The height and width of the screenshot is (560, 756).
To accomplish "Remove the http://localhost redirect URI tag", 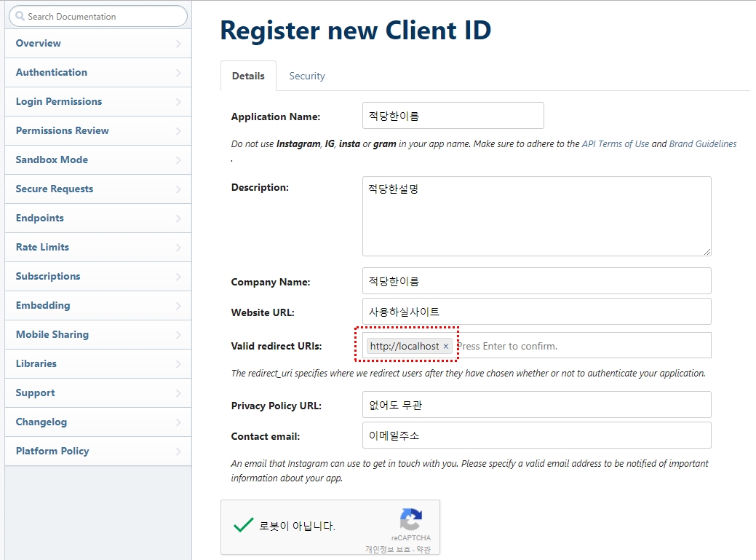I will tap(446, 347).
